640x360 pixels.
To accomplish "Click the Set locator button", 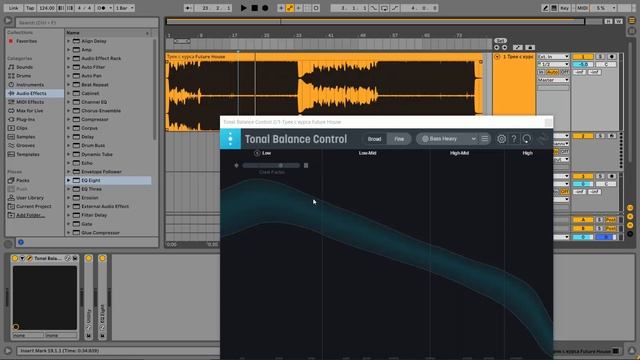I will (500, 40).
